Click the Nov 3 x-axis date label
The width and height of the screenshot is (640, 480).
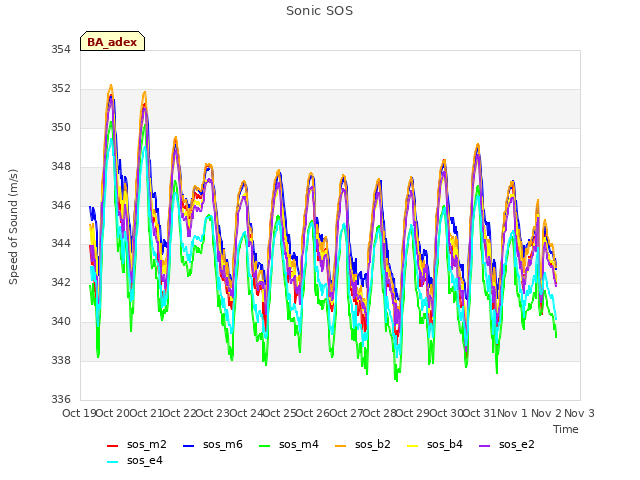tap(579, 413)
